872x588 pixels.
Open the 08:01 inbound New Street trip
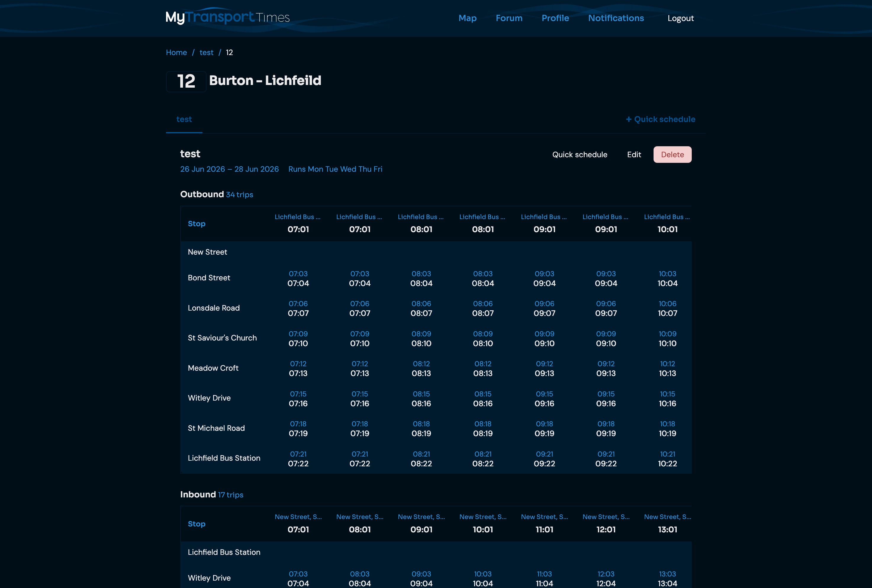pos(360,523)
